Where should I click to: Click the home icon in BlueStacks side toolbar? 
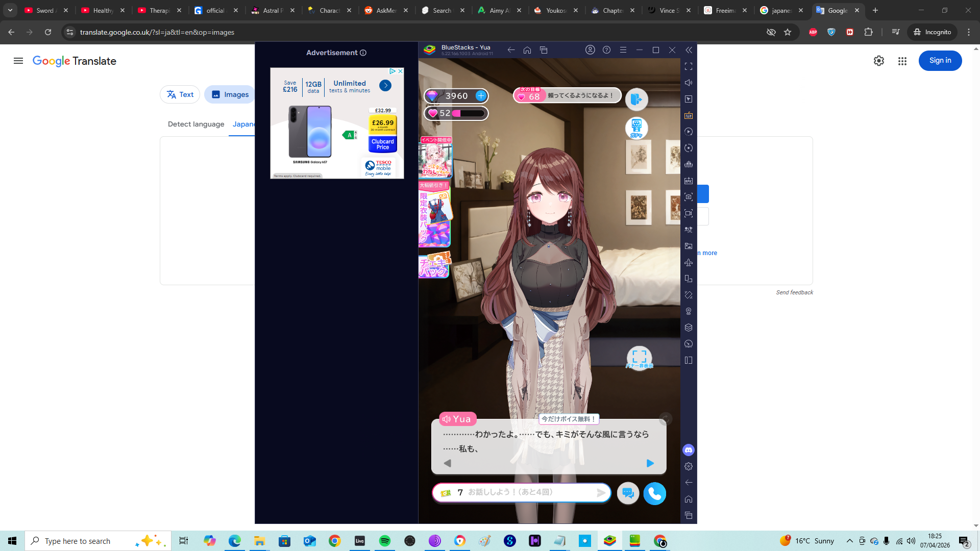(689, 499)
